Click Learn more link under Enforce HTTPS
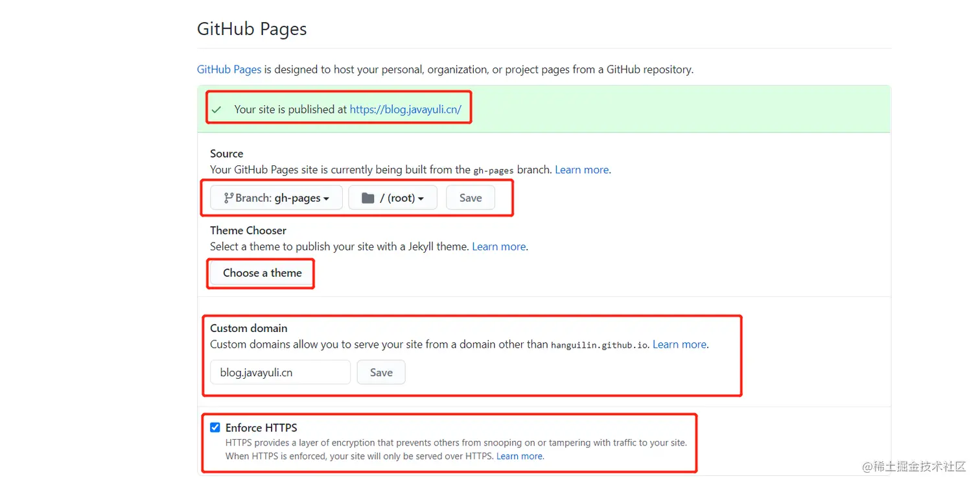 [520, 457]
